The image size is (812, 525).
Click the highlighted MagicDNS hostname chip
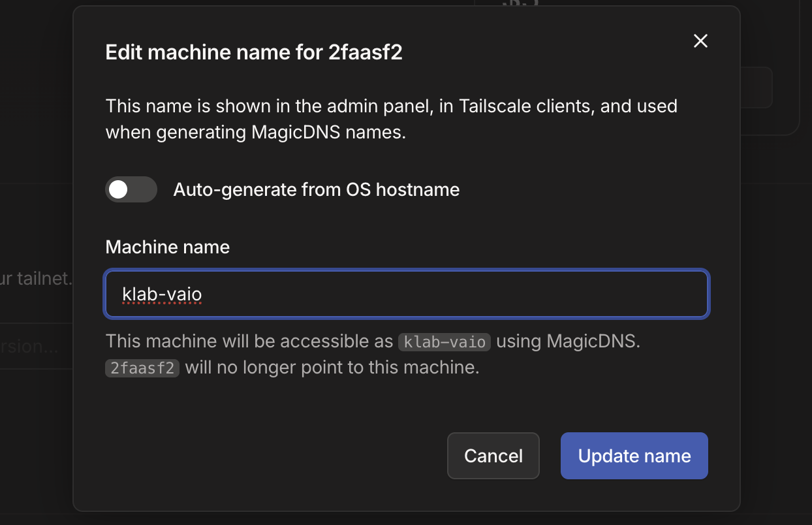tap(445, 342)
